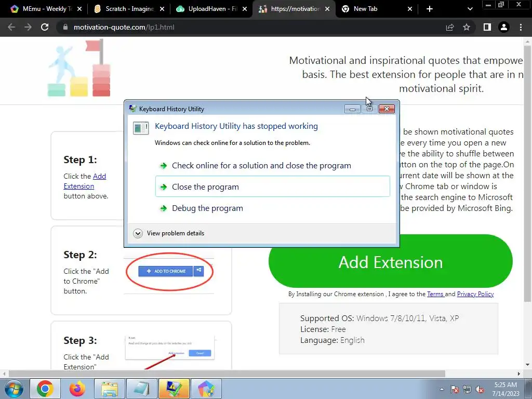532x399 pixels.
Task: Click the share page icon
Action: coord(450,27)
